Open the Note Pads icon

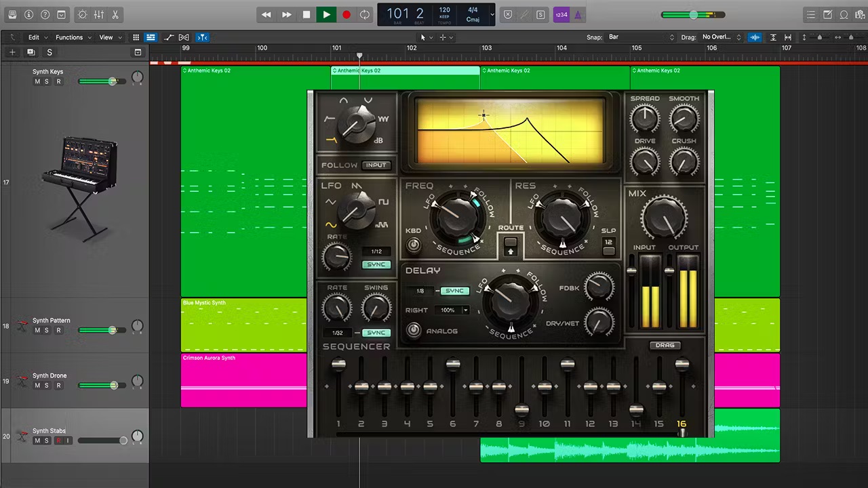click(827, 14)
